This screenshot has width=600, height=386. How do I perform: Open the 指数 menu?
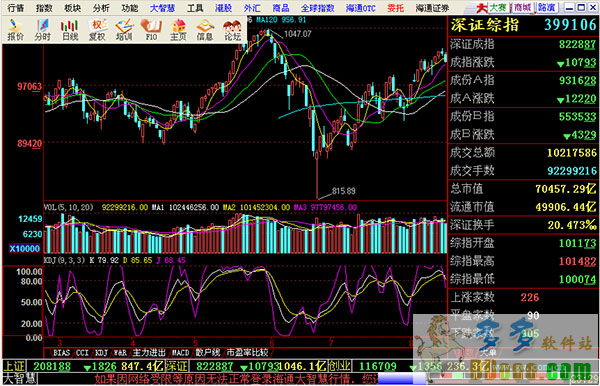(44, 8)
